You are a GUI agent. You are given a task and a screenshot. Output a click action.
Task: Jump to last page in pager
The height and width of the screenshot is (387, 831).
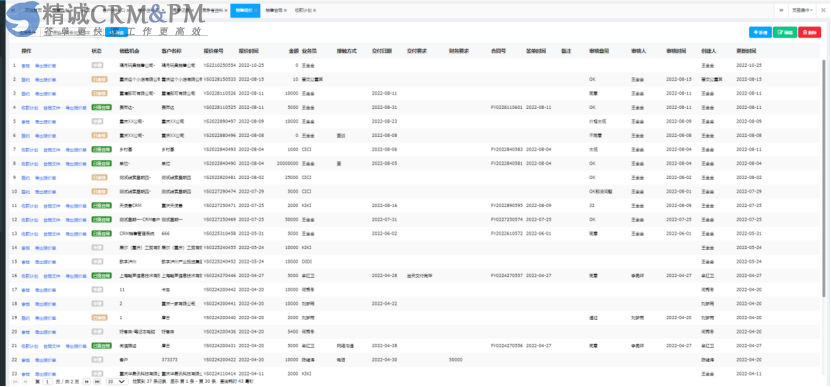(97, 381)
